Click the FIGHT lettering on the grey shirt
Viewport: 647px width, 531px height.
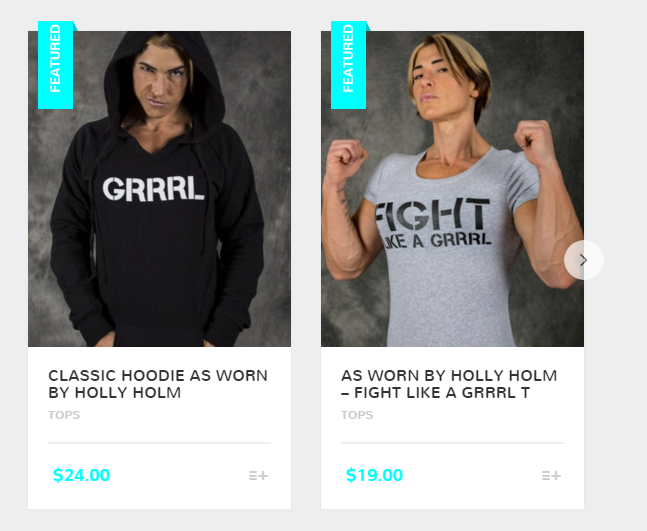432,214
